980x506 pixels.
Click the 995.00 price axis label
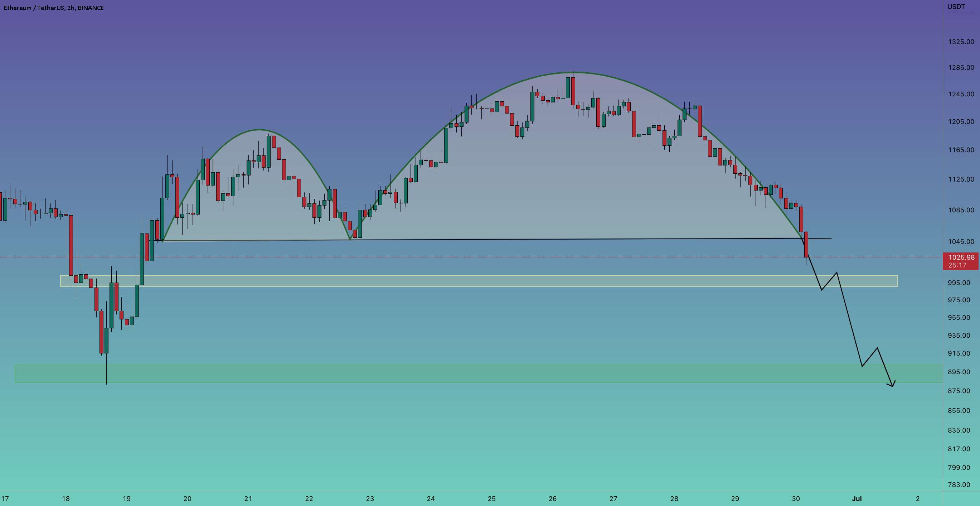959,283
